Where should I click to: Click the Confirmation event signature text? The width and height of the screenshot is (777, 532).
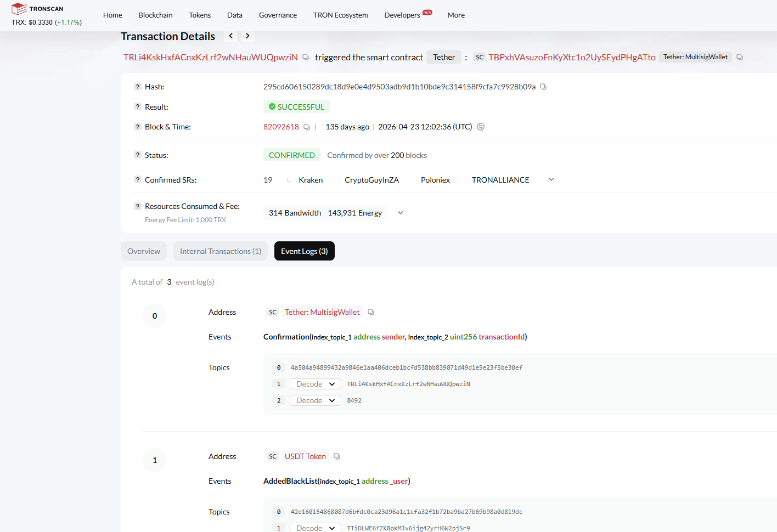pyautogui.click(x=395, y=337)
